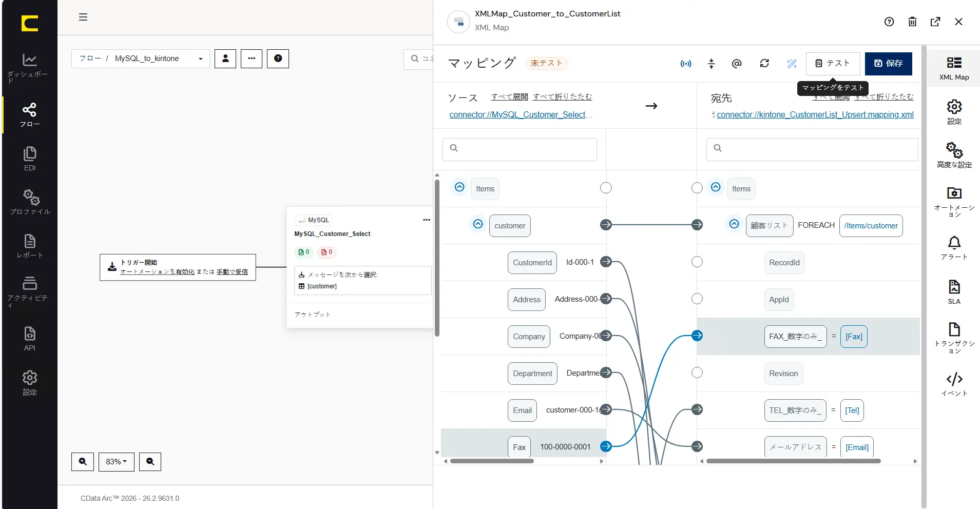
Task: Collapse all destination nodes (すべて折りたたむ)
Action: coord(884,97)
